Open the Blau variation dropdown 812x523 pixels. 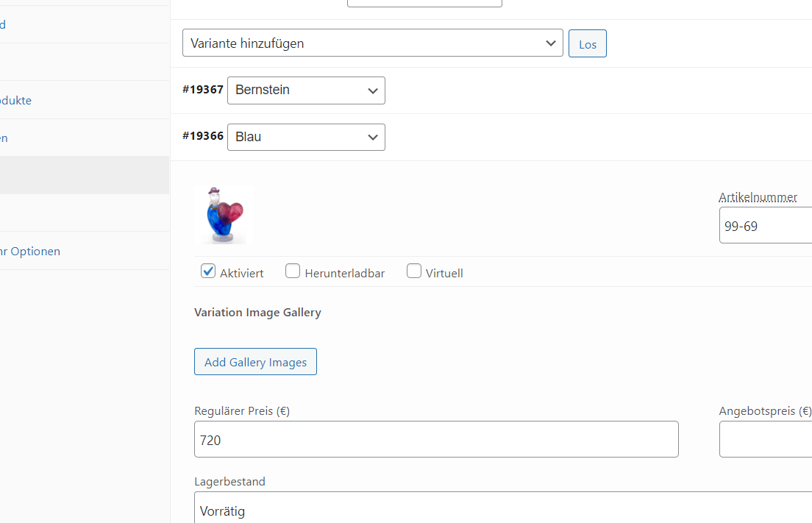tap(306, 138)
